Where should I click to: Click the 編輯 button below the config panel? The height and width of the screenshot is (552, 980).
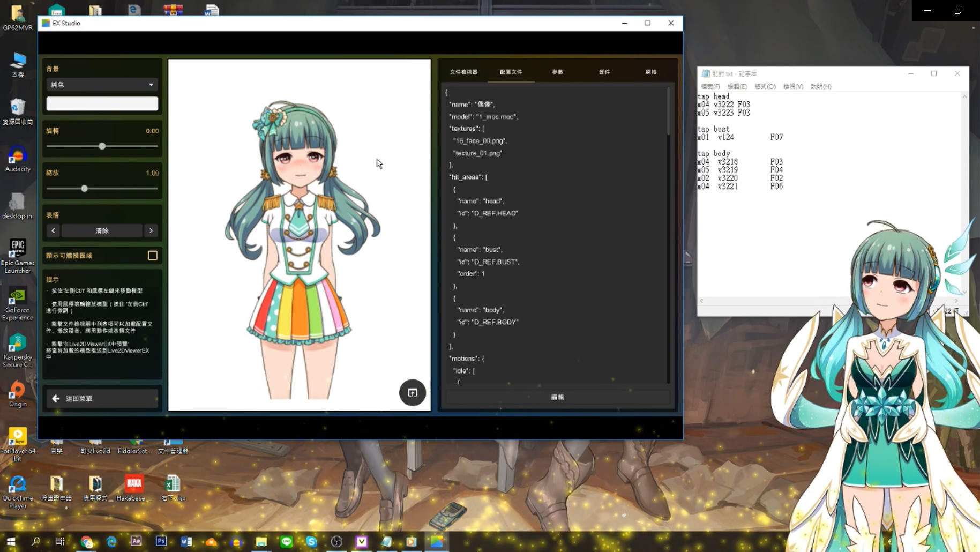(x=556, y=397)
